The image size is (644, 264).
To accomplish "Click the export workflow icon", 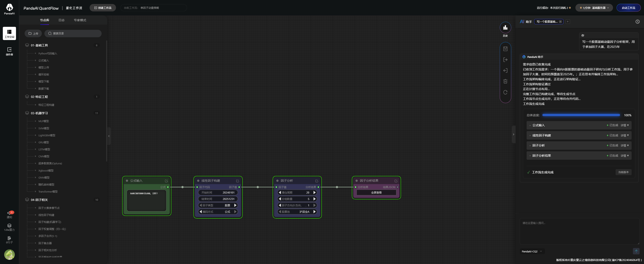I will pos(505,60).
